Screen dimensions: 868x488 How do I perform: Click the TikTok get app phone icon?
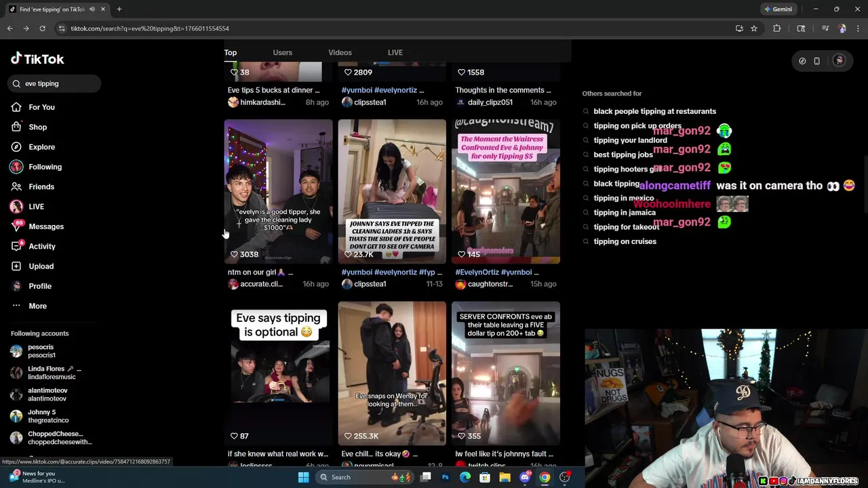[x=816, y=61]
